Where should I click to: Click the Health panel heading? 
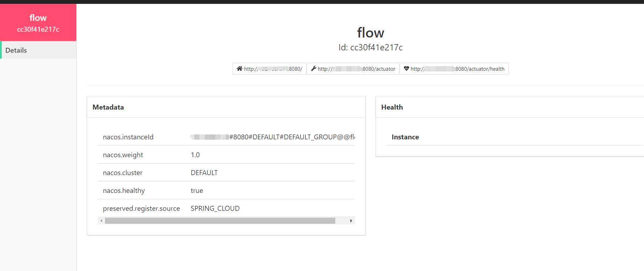[x=392, y=107]
